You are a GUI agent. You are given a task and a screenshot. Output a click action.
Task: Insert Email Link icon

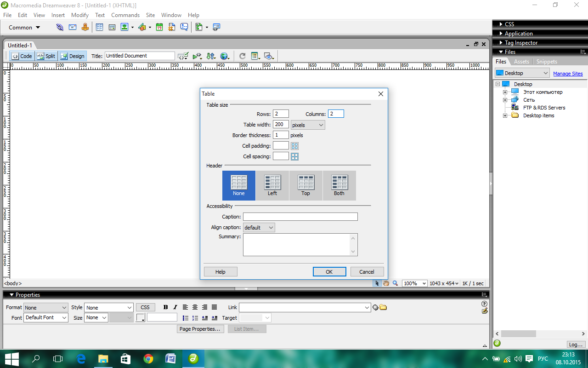click(x=73, y=27)
